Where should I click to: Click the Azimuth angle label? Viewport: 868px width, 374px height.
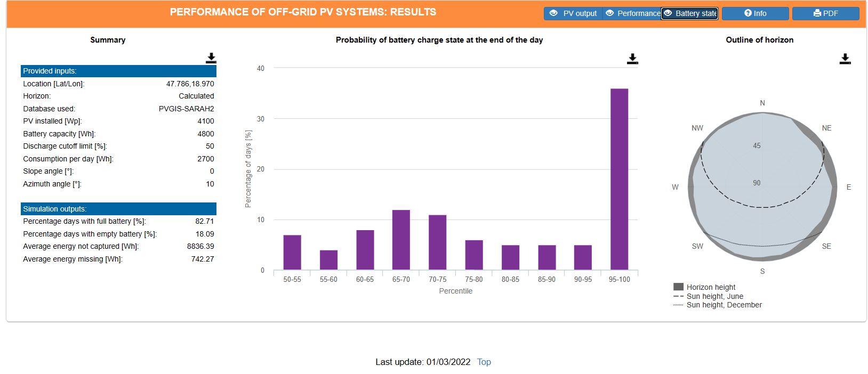click(x=52, y=184)
